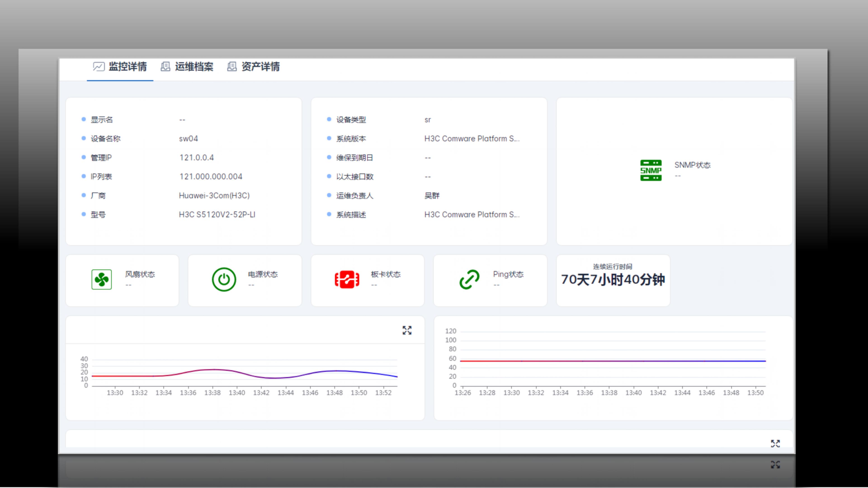Viewport: 868px width, 488px height.
Task: Expand the bottom panel to fullscreen
Action: (776, 443)
